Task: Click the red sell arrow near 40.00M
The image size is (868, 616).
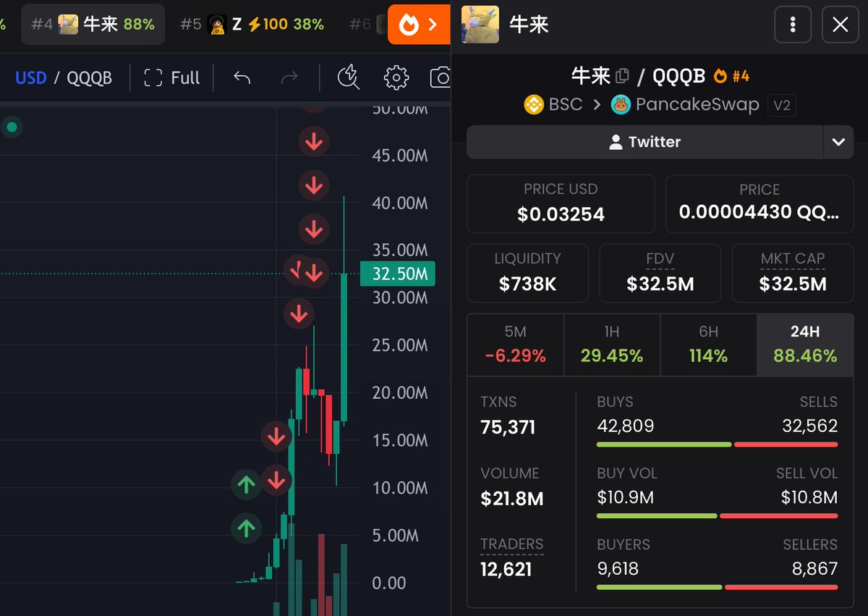Action: click(x=313, y=186)
